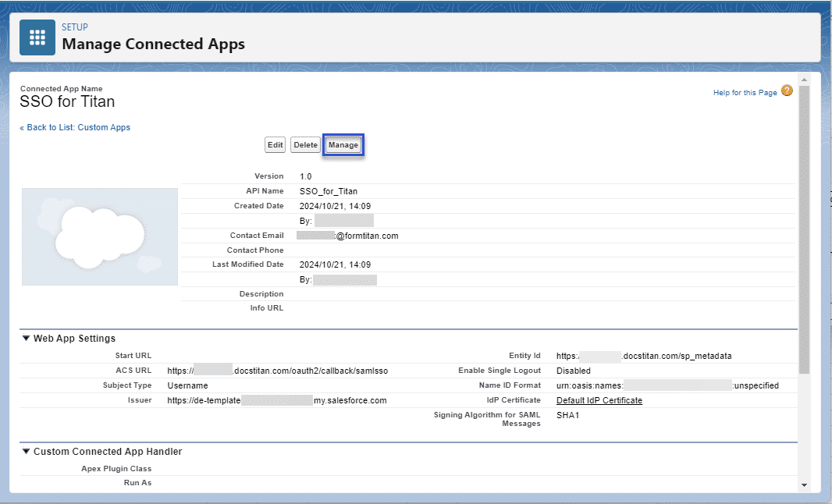This screenshot has width=832, height=504.
Task: Click the Help for this Page link
Action: pos(744,91)
